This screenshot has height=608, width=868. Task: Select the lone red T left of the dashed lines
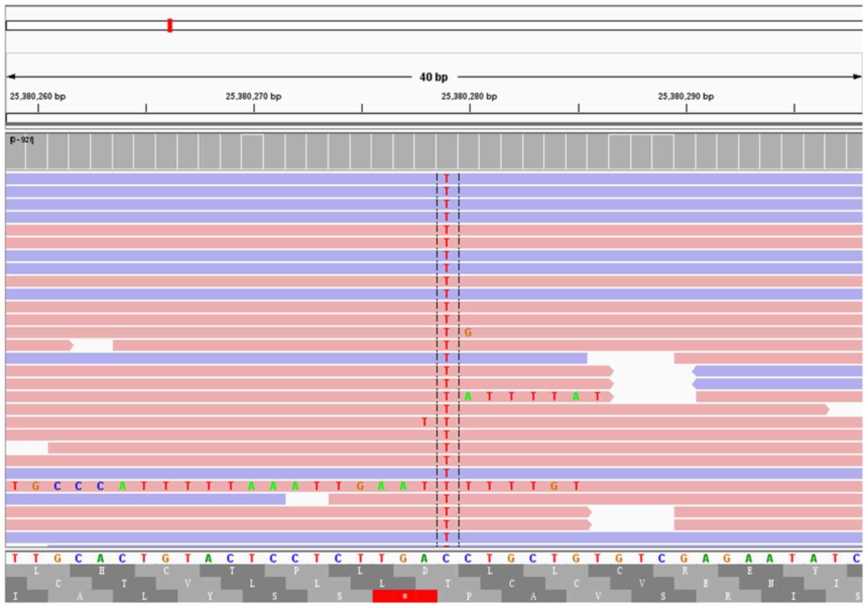coord(424,422)
